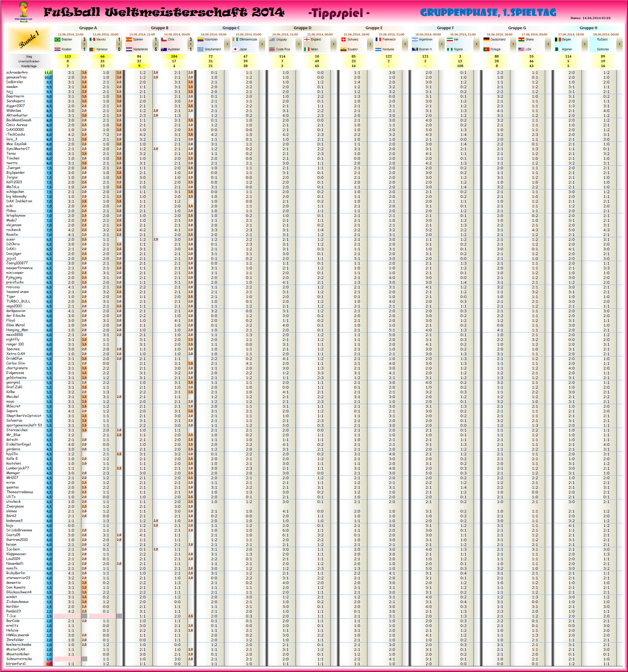Click the Niederlande flag icon
This screenshot has width=628, height=672.
click(129, 49)
